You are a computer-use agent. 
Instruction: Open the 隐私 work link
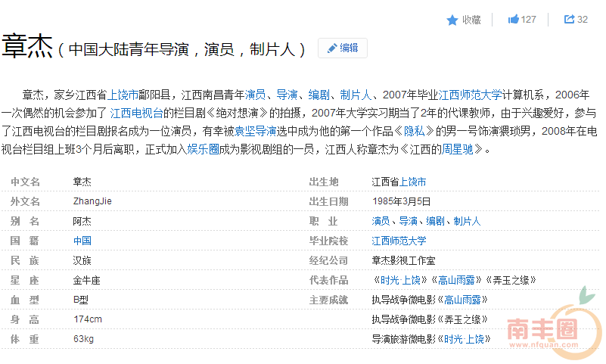pyautogui.click(x=415, y=131)
